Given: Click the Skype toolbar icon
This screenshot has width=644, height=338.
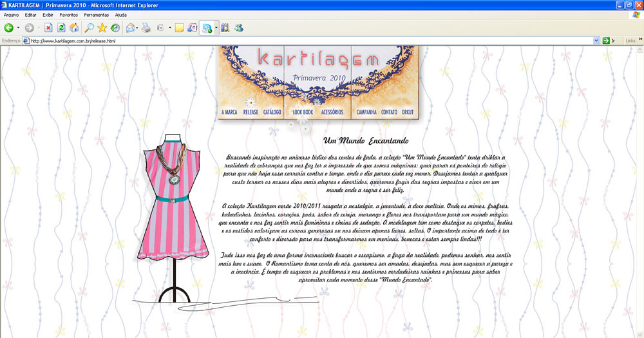Looking at the screenshot, I should pos(207,28).
